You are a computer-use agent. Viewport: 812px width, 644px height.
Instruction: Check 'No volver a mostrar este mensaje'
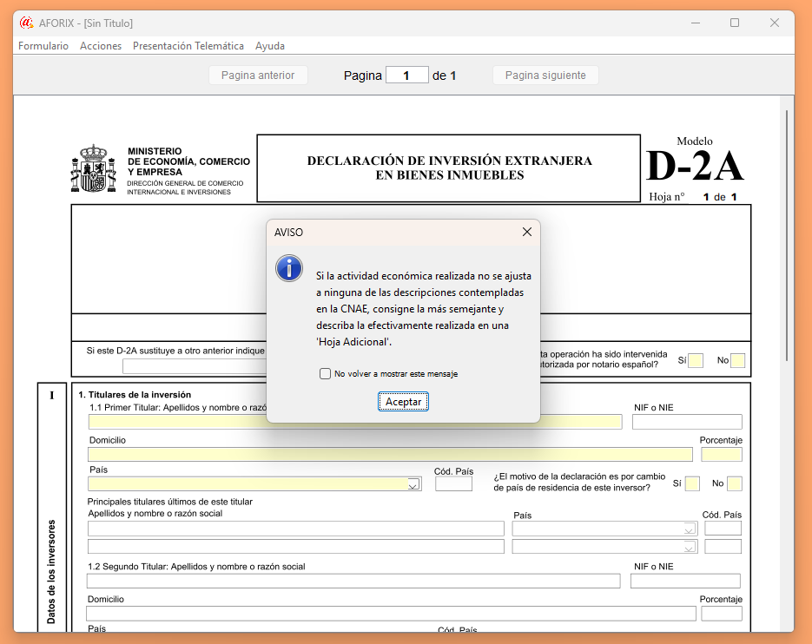[x=326, y=374]
